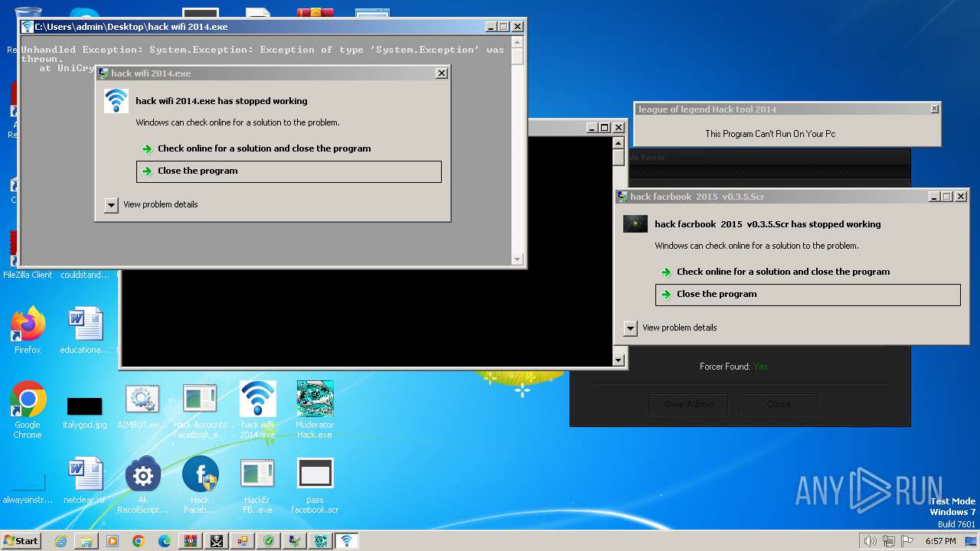Open Google Chrome from the taskbar
980x551 pixels.
pyautogui.click(x=139, y=541)
